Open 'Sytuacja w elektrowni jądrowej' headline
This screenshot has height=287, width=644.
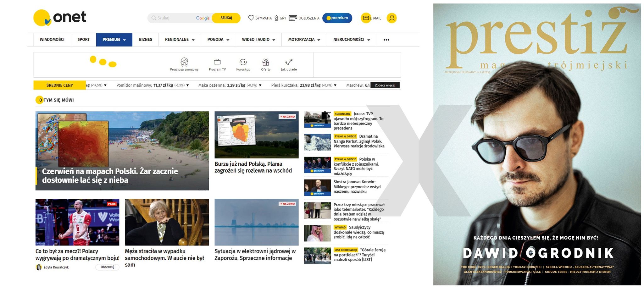(x=255, y=255)
